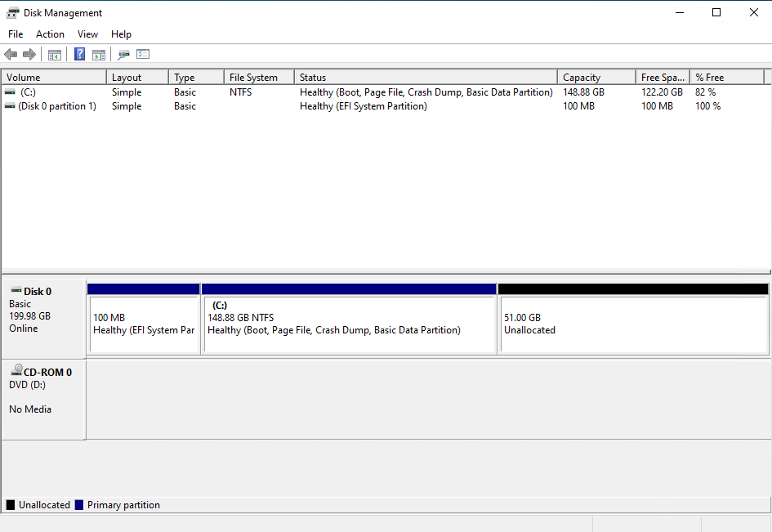This screenshot has height=532, width=772.
Task: Open Help via the blue question mark icon
Action: pos(80,55)
